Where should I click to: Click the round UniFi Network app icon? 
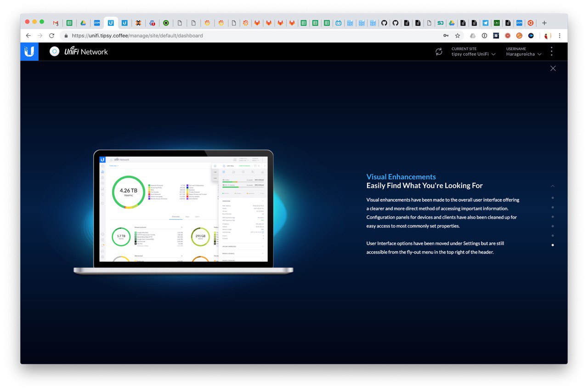pos(55,51)
